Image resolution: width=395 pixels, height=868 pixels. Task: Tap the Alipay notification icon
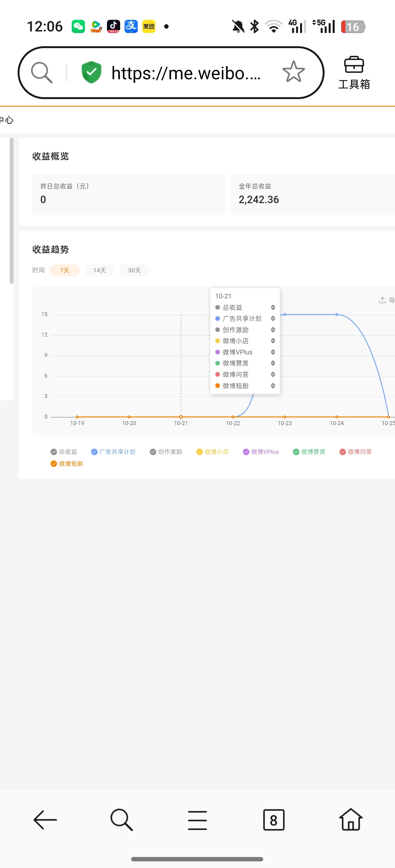tap(131, 26)
